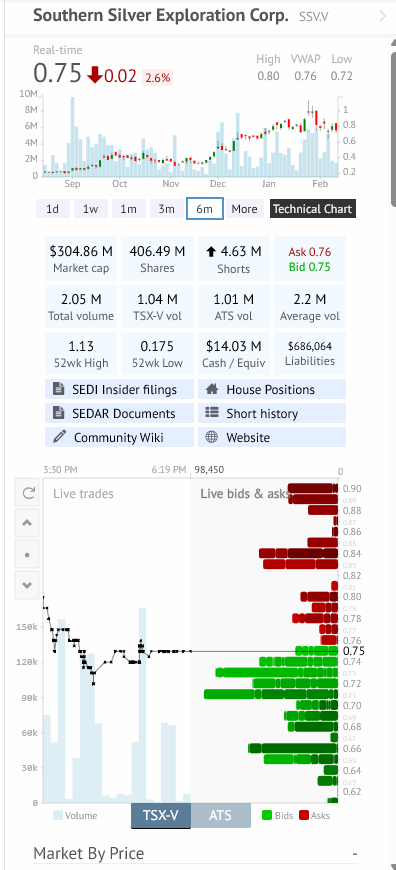Open the Community Wiki

tap(119, 437)
